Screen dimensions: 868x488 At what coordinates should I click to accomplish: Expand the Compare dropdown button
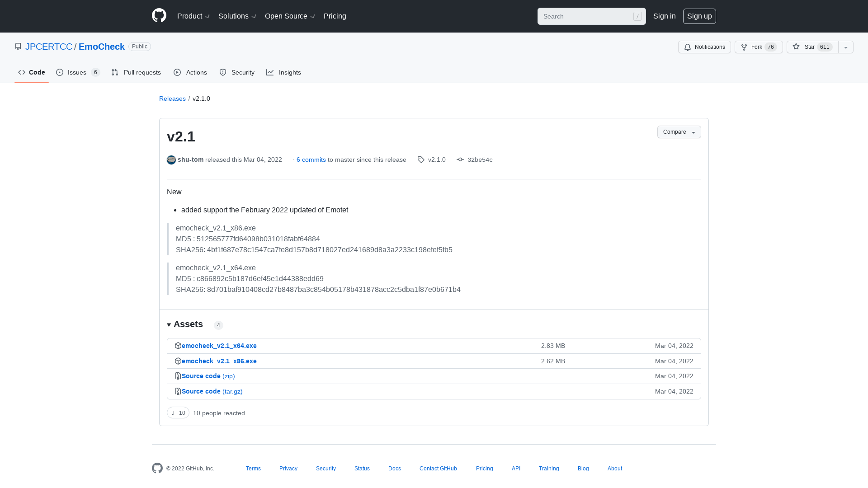[679, 132]
